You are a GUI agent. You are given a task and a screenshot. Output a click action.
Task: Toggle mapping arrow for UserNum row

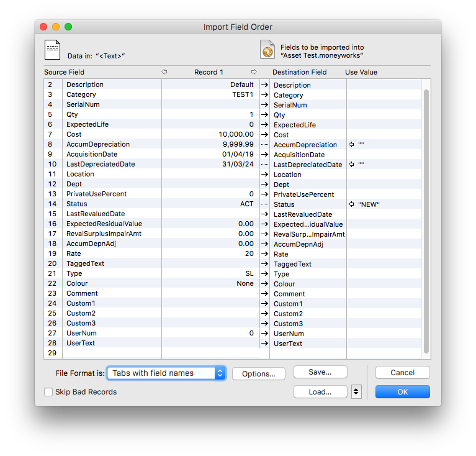point(265,333)
